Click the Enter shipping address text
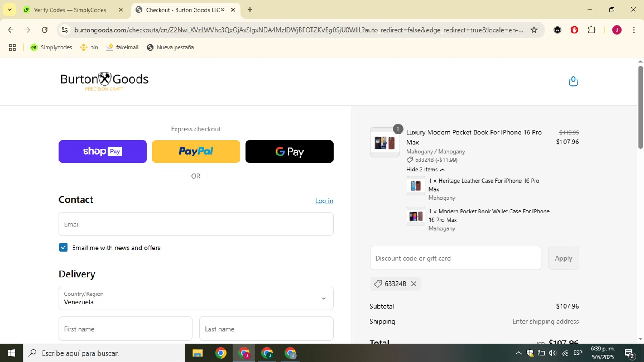This screenshot has height=362, width=644. point(546,321)
